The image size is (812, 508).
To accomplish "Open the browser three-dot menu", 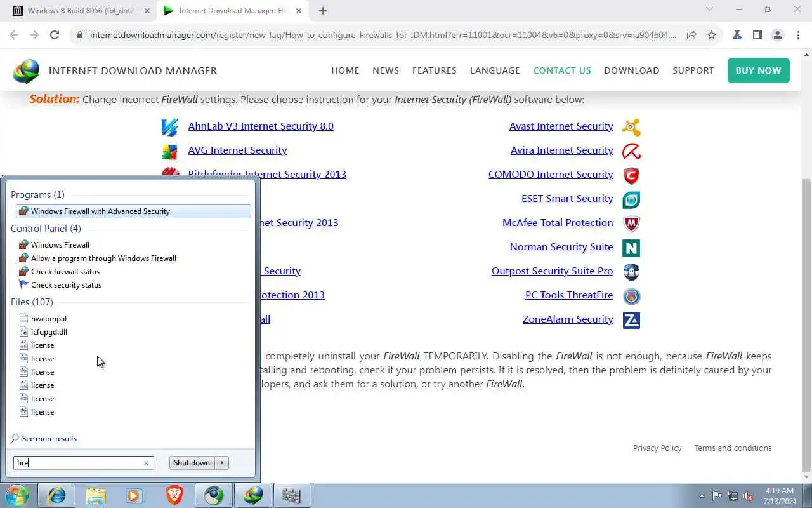I will 798,35.
